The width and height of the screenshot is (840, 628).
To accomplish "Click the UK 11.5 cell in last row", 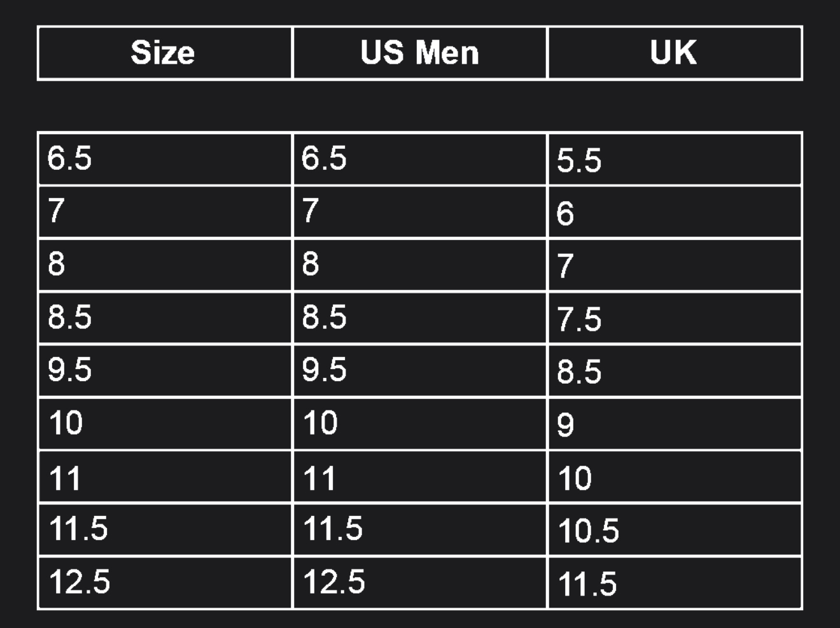I will [674, 583].
